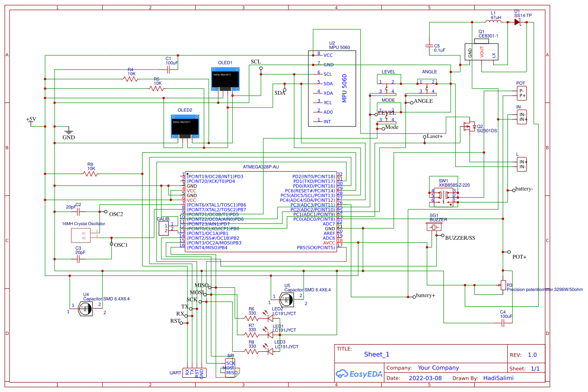Select the SG1 buzzer symbol

click(433, 227)
